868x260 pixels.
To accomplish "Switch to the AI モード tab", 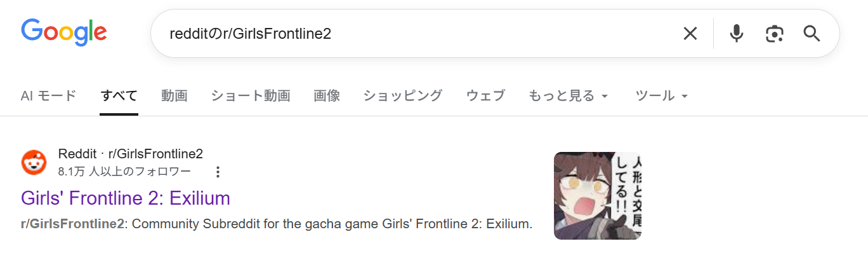I will [x=48, y=96].
